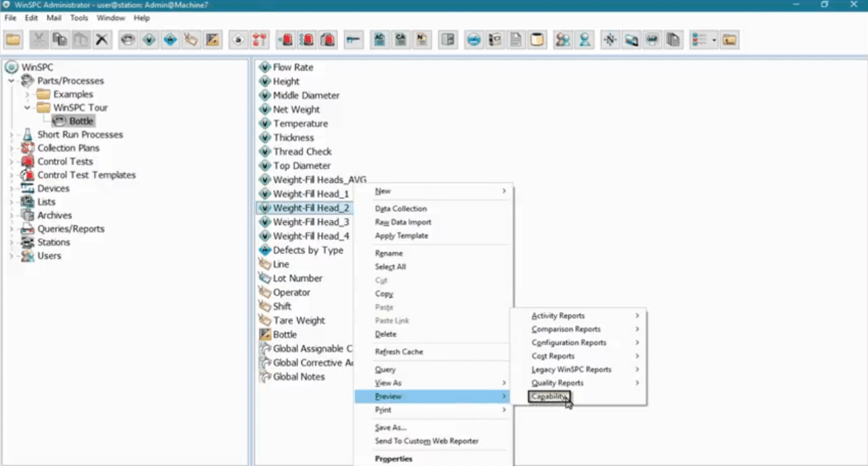Select Collection Plans in the tree
868x466 pixels.
click(x=68, y=148)
